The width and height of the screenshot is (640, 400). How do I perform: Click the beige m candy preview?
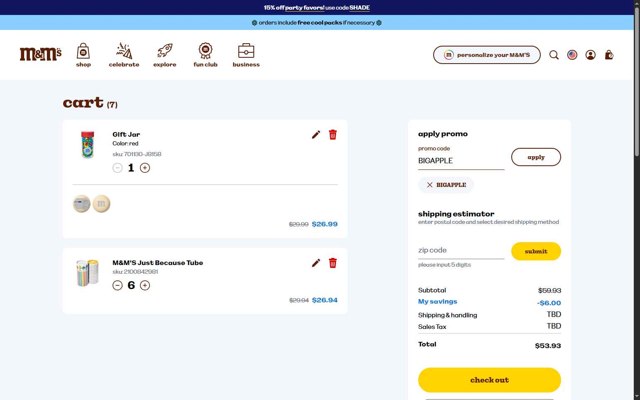pyautogui.click(x=101, y=204)
